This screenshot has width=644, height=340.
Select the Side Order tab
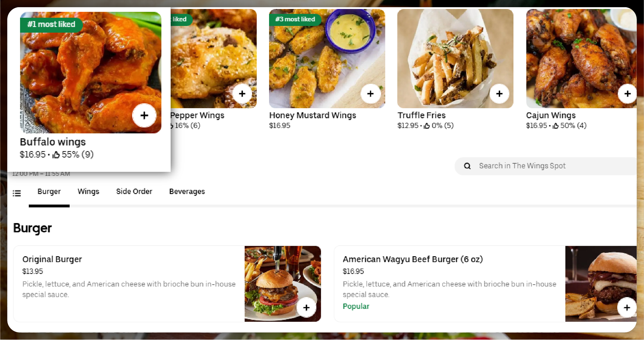tap(134, 191)
